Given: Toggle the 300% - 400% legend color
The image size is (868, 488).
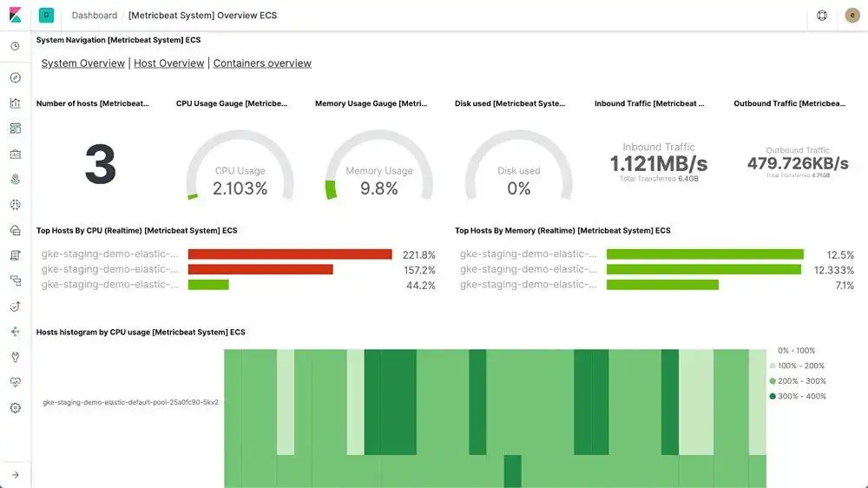Looking at the screenshot, I should (773, 397).
